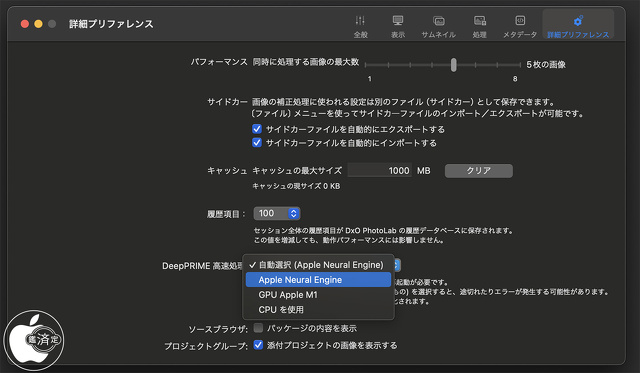Click the 表示 tab label

[x=398, y=35]
